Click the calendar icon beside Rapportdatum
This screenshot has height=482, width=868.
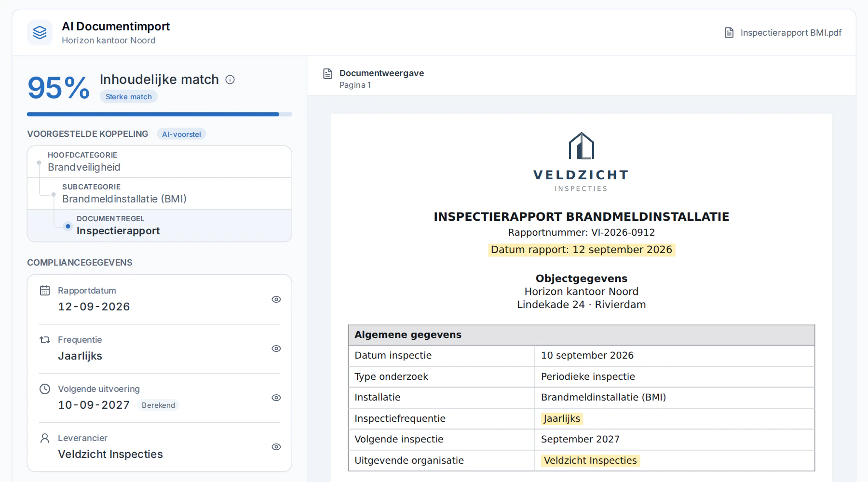coord(45,291)
